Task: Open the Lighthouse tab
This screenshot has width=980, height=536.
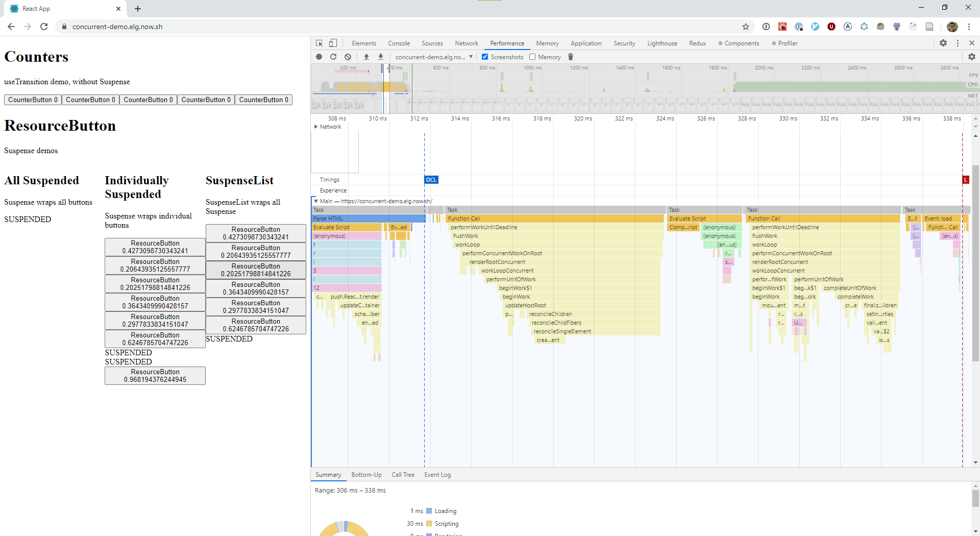Action: (x=662, y=43)
